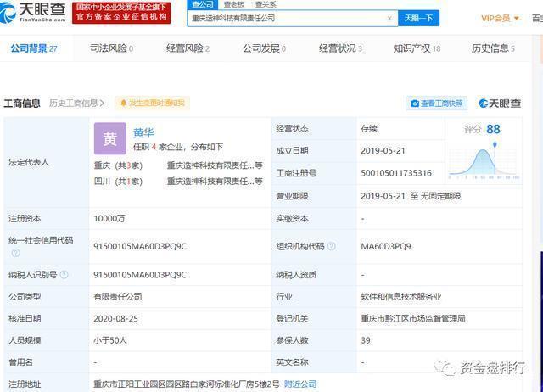
Task: Click the establishment date 2019-05-21
Action: tap(383, 151)
